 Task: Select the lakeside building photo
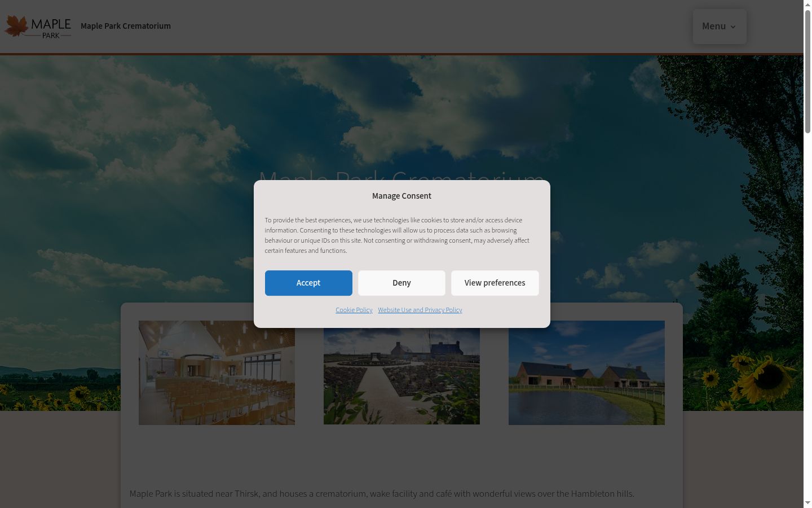(x=586, y=373)
